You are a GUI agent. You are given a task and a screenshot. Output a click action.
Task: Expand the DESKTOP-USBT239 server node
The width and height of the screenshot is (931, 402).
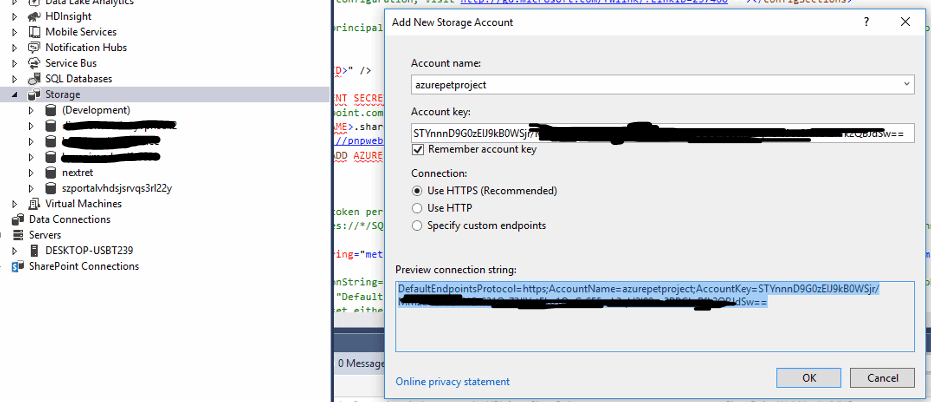(x=15, y=251)
